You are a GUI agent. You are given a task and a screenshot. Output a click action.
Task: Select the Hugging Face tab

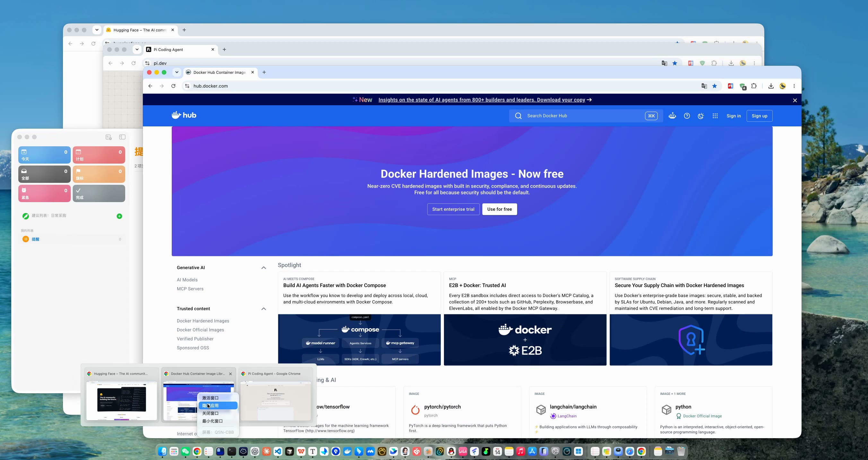click(141, 30)
